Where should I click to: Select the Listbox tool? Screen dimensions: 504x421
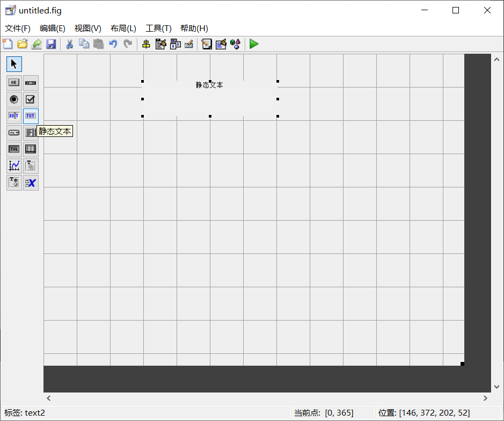pos(31,133)
